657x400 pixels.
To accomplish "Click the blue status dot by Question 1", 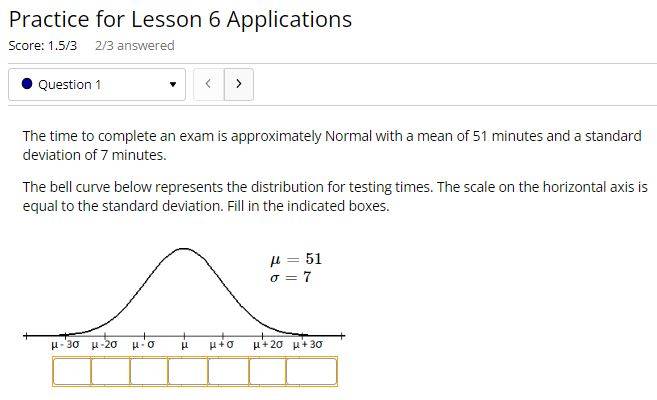I will click(x=27, y=84).
